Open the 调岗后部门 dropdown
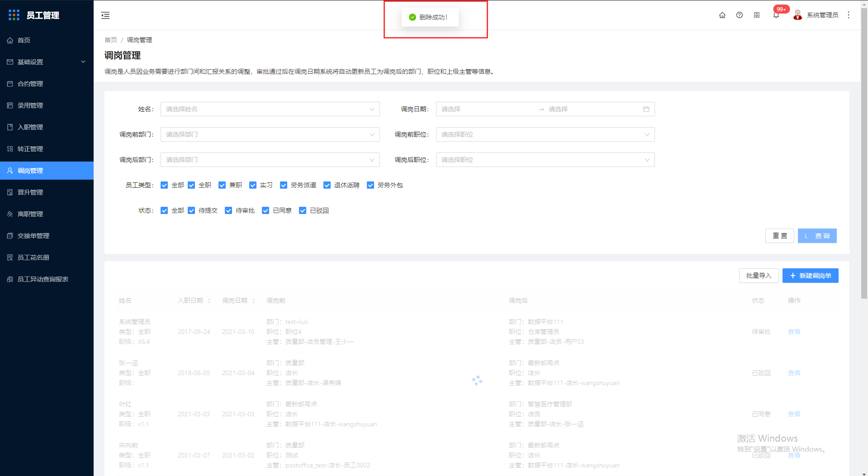The image size is (868, 476). click(270, 160)
